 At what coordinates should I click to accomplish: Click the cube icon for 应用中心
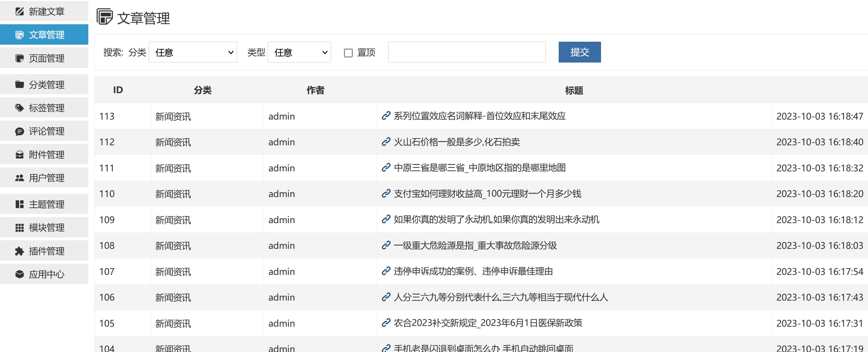click(x=20, y=274)
